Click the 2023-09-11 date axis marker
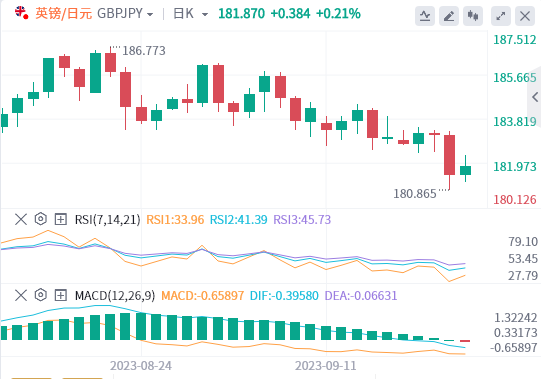 coord(326,366)
